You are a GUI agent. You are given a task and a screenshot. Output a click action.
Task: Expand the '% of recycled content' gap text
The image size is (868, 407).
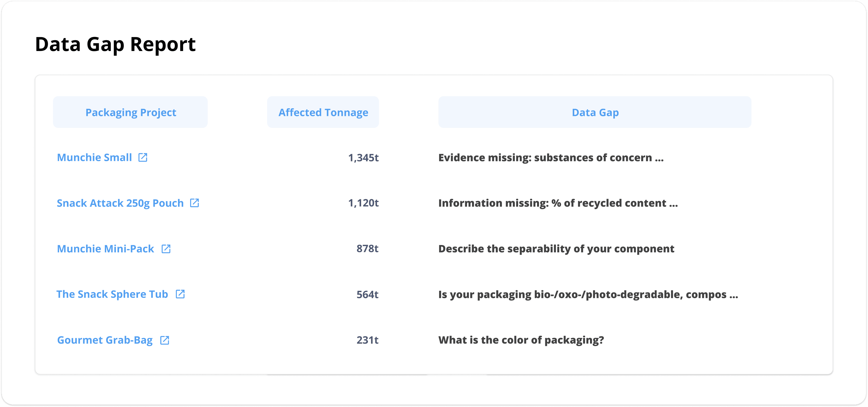pos(558,203)
